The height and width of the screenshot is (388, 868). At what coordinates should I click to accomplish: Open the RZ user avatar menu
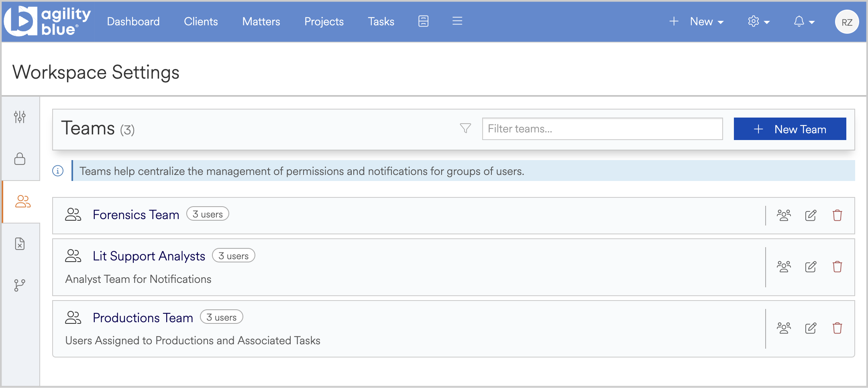pyautogui.click(x=847, y=22)
